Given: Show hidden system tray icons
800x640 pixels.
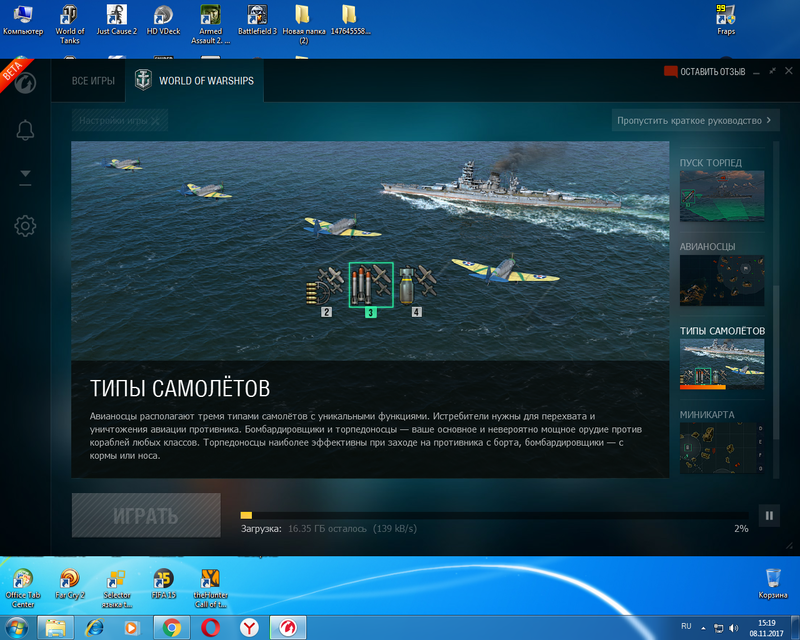Looking at the screenshot, I should 704,628.
